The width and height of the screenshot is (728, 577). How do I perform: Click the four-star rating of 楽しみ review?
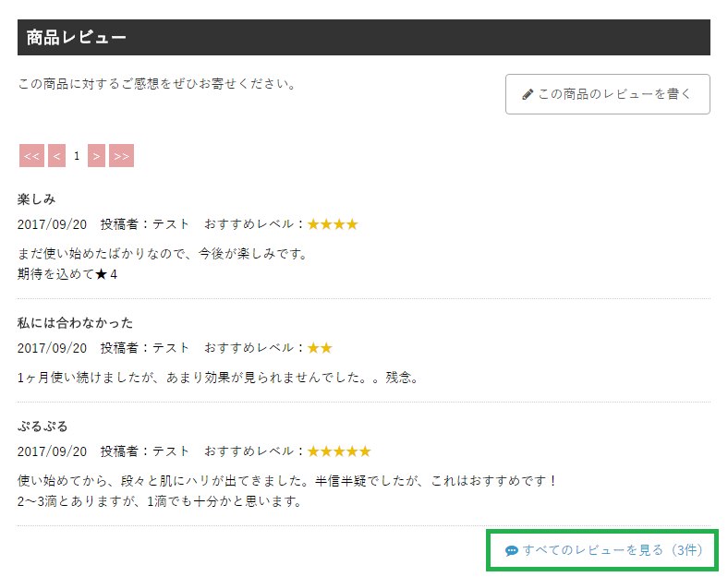pyautogui.click(x=333, y=224)
